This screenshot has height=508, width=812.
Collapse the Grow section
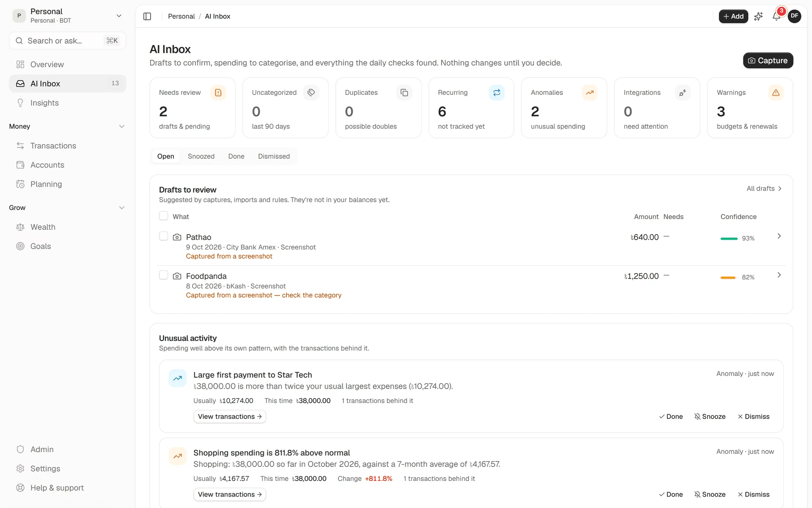[x=68, y=207]
